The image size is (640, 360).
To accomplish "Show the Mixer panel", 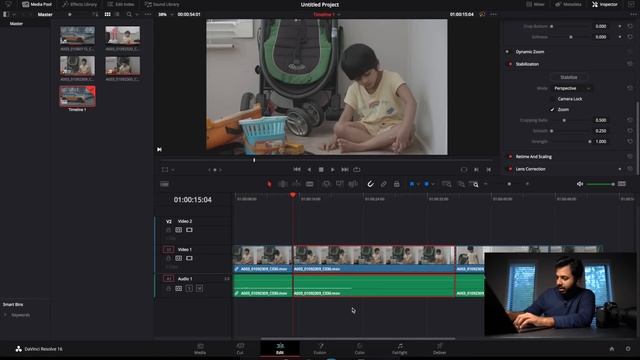I will (535, 4).
